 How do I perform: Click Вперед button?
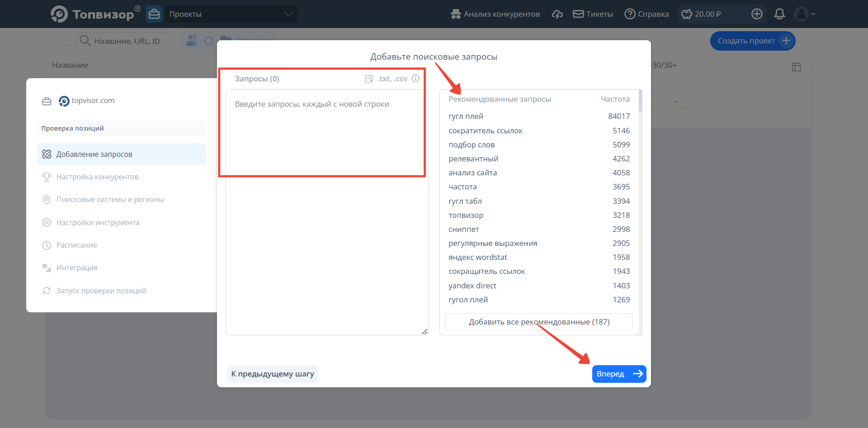point(619,374)
